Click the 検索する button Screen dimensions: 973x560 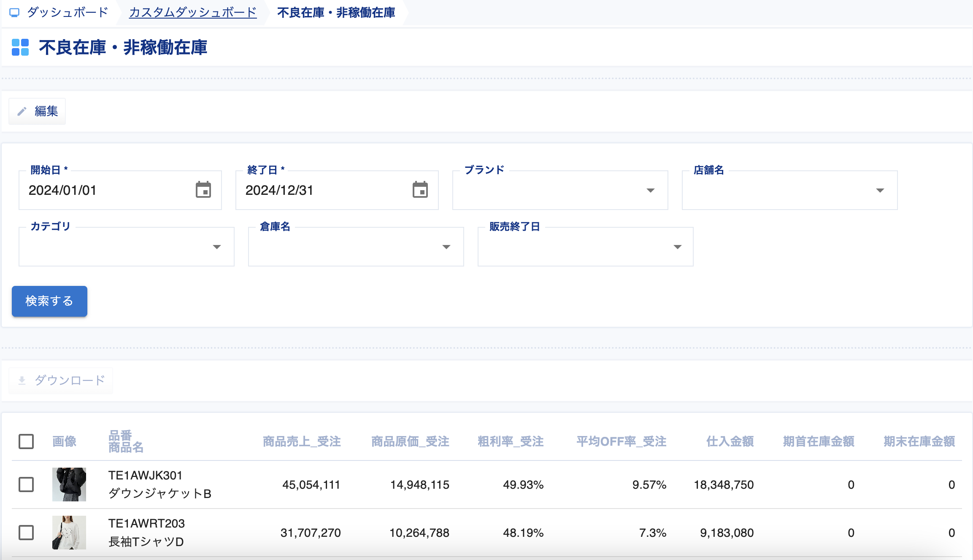pyautogui.click(x=49, y=301)
